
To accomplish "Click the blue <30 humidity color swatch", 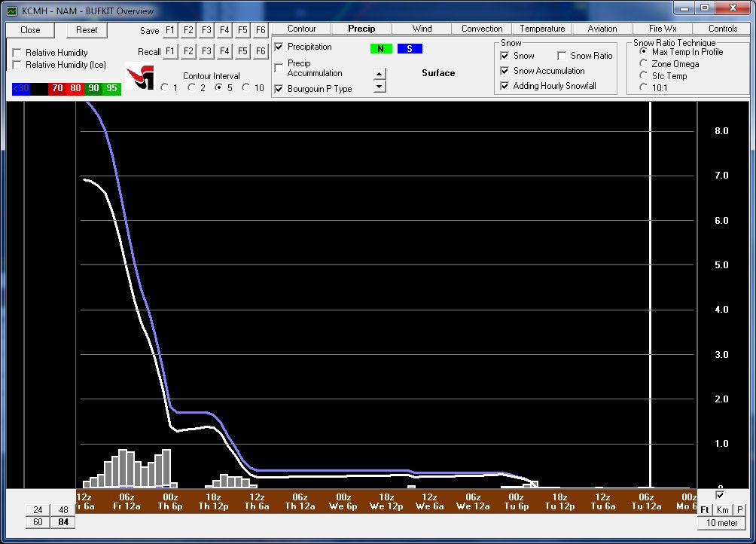I will [21, 88].
